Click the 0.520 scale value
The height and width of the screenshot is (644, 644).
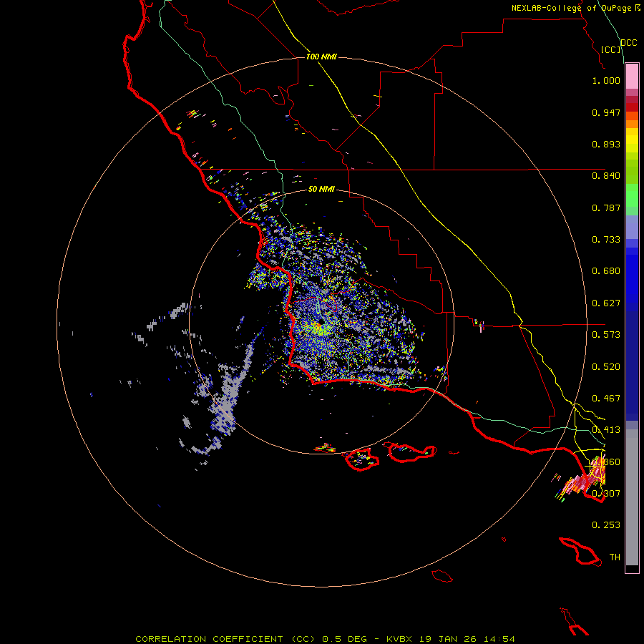pos(606,367)
